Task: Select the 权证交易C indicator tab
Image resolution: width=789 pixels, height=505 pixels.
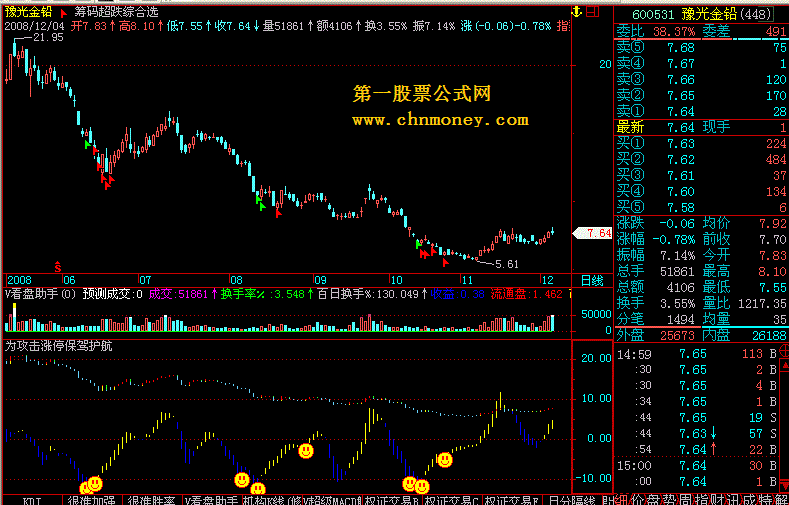Action: (x=451, y=500)
